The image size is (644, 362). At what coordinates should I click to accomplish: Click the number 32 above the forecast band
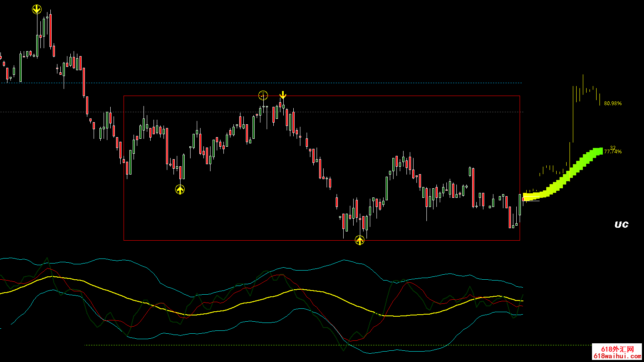coord(612,148)
